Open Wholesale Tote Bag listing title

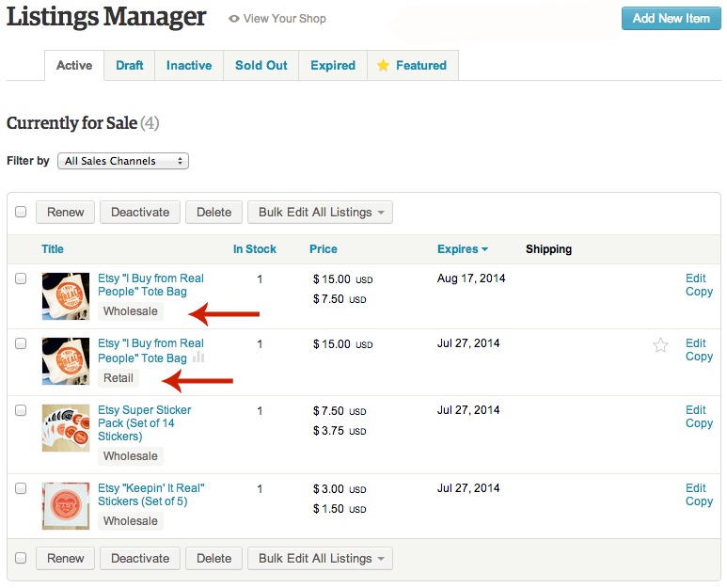coord(150,285)
